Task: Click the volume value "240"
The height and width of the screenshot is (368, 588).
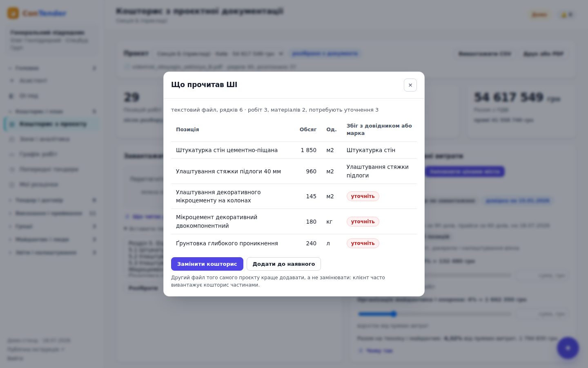Action: [311, 243]
